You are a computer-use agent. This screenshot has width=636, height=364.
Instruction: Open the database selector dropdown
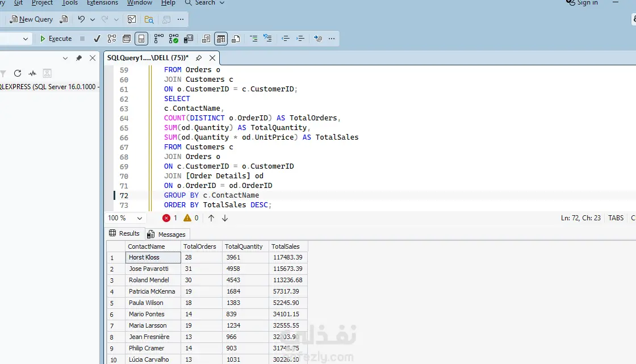pos(26,39)
